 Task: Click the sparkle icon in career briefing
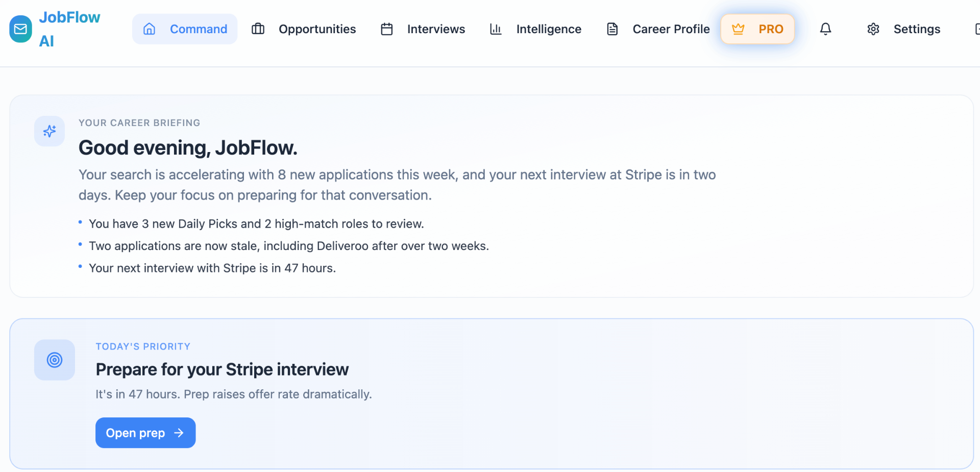click(50, 131)
